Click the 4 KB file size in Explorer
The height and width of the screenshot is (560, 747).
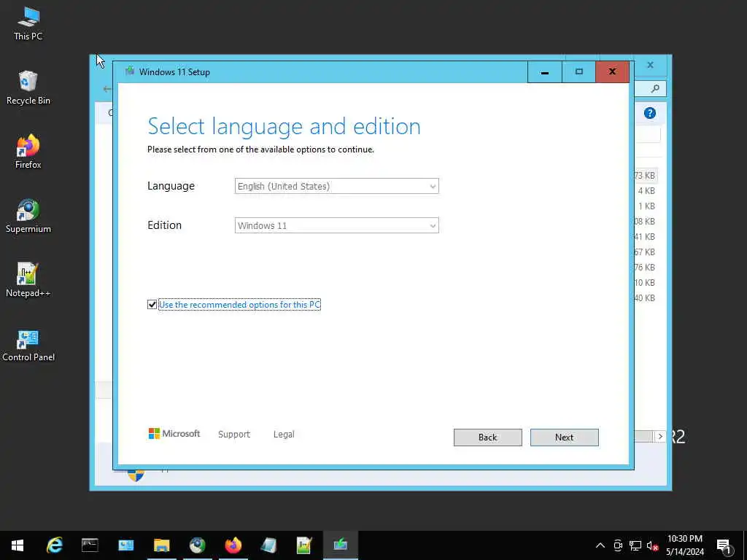[x=646, y=191]
